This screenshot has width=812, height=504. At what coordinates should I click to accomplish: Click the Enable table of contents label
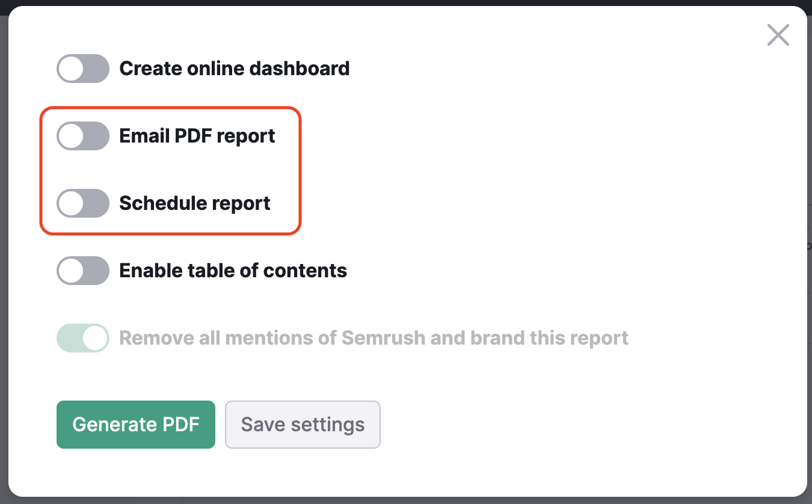(x=233, y=271)
